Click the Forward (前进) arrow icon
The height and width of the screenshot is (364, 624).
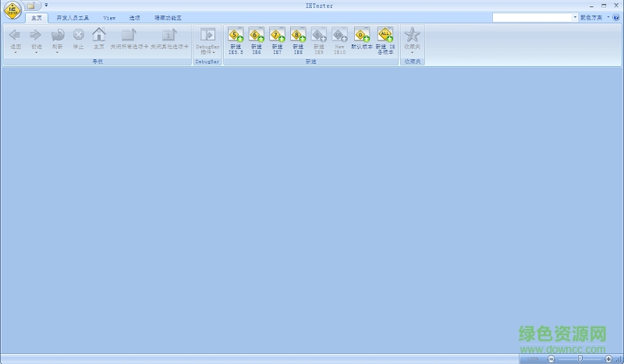coord(36,35)
